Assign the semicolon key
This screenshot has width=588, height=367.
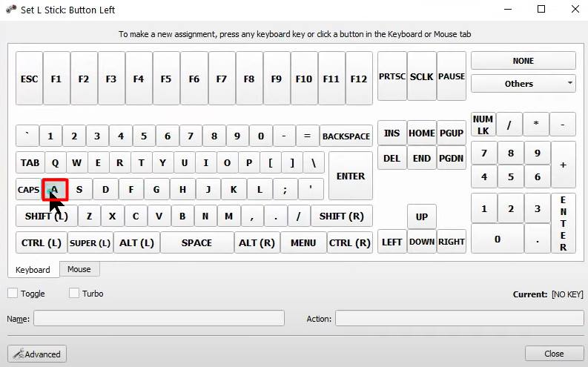(x=285, y=190)
